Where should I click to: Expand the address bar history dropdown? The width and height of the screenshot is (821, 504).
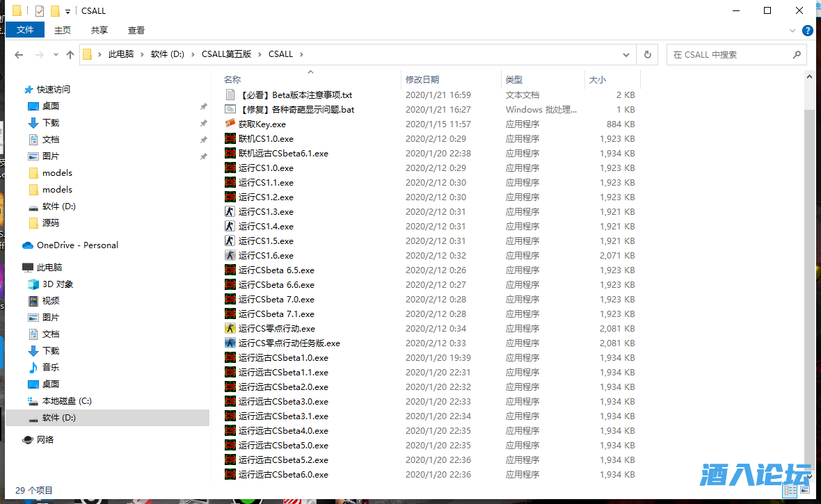(x=625, y=54)
